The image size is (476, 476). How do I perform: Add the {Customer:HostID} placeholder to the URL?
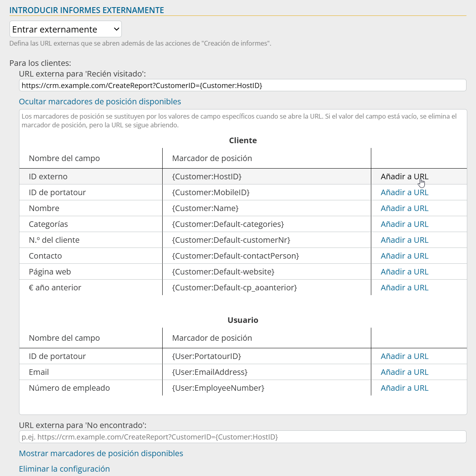(404, 177)
